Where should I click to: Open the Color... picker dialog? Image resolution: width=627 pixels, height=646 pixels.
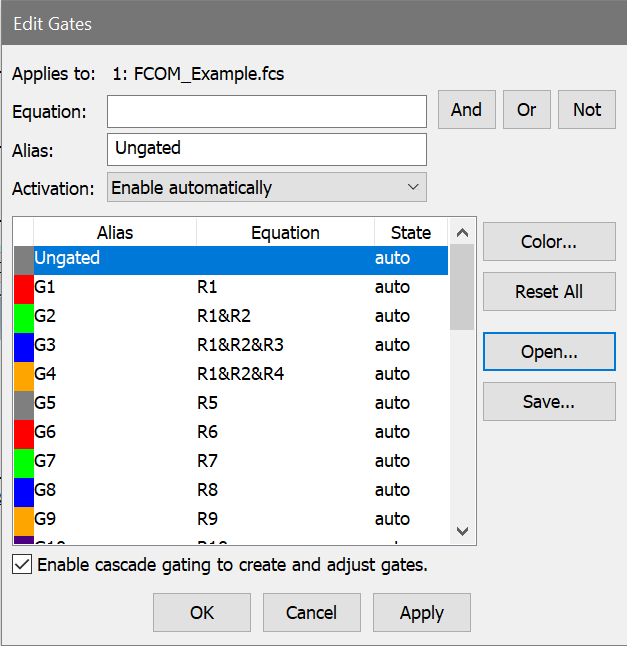[548, 242]
